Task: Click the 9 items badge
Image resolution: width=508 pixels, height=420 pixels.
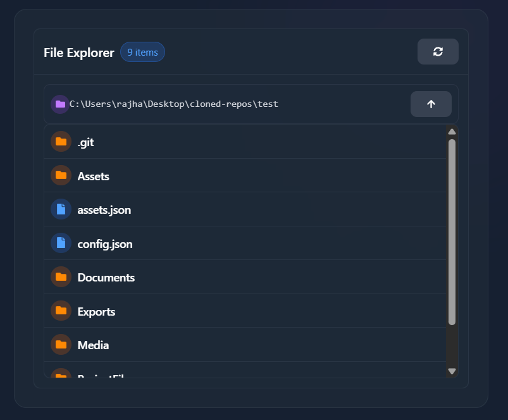Action: [x=142, y=52]
